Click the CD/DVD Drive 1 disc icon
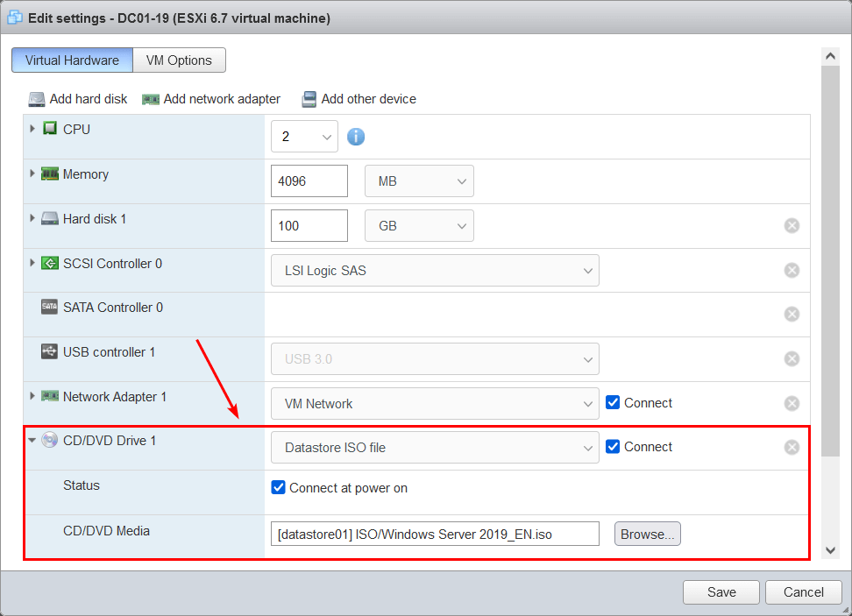The width and height of the screenshot is (852, 616). coord(49,440)
